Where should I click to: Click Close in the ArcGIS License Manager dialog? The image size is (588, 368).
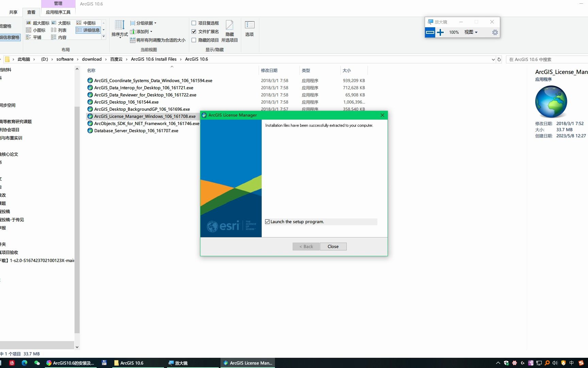click(x=333, y=247)
